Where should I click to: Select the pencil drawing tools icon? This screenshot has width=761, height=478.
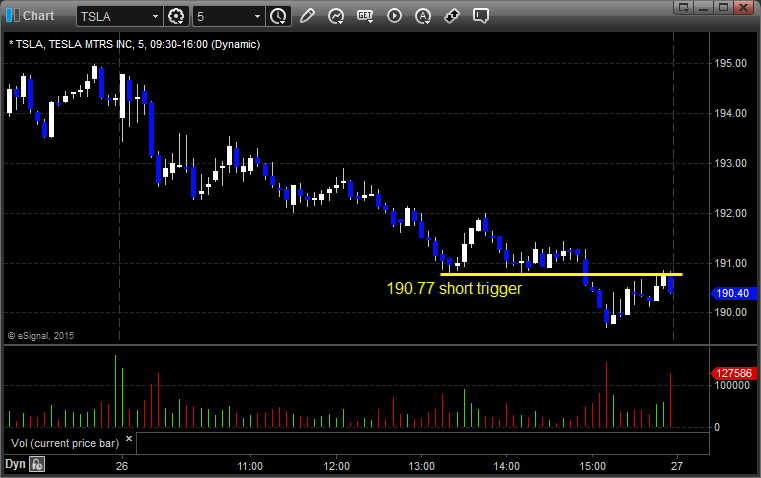click(307, 16)
